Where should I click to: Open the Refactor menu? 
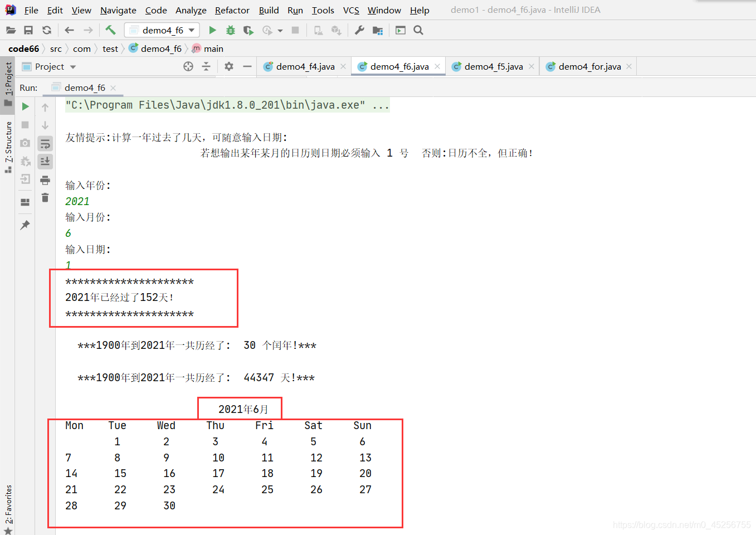232,10
